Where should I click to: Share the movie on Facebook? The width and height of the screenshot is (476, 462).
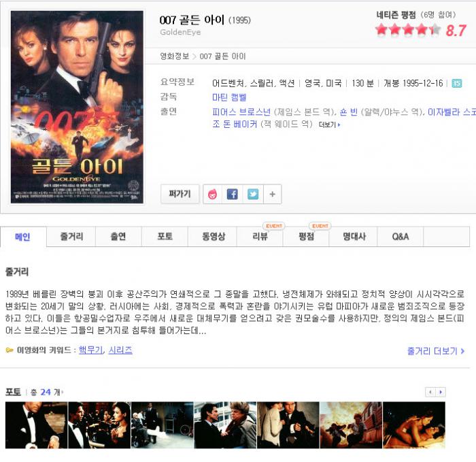(233, 194)
